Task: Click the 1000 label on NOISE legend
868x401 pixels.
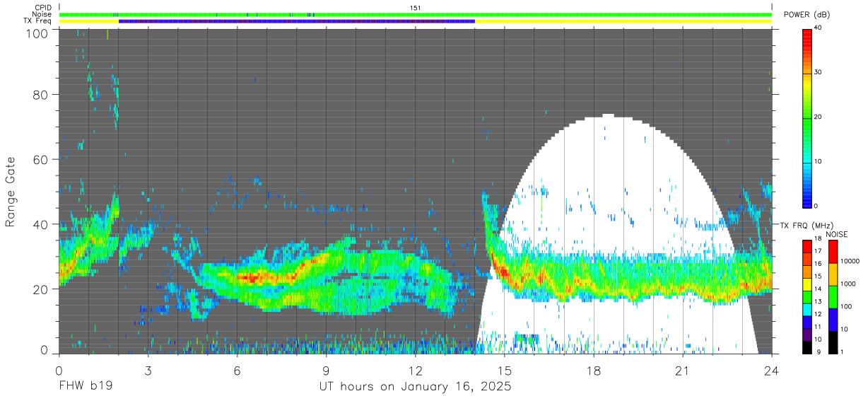Action: 848,284
